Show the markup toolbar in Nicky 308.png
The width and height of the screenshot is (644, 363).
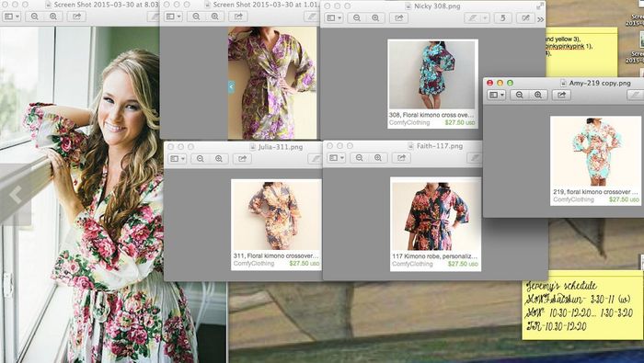[x=525, y=18]
